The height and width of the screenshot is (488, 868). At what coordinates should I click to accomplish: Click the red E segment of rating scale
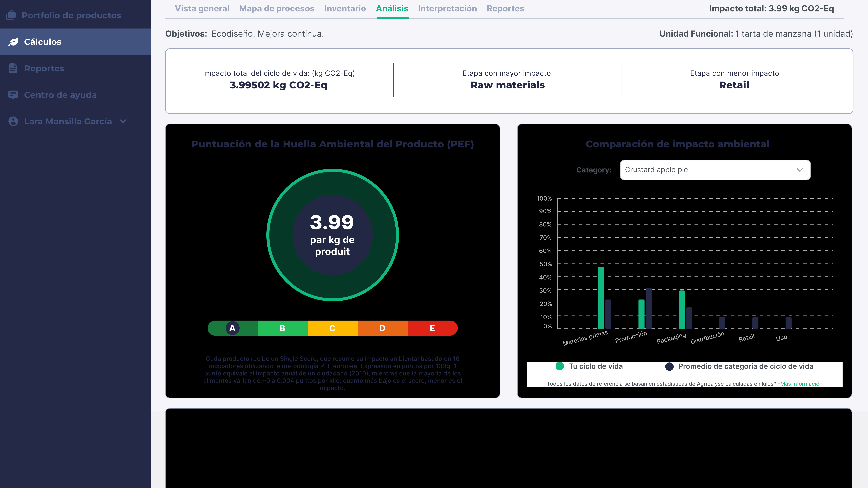tap(432, 328)
